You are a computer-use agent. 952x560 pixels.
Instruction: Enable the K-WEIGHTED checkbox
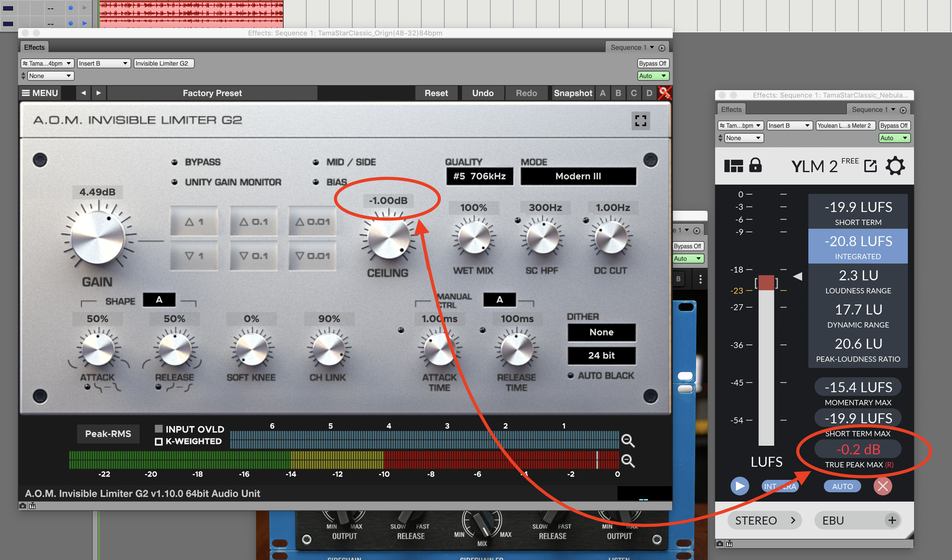click(159, 441)
